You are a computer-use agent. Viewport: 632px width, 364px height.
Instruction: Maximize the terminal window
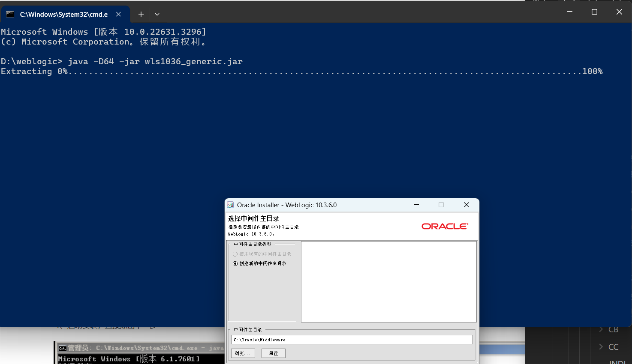tap(594, 12)
